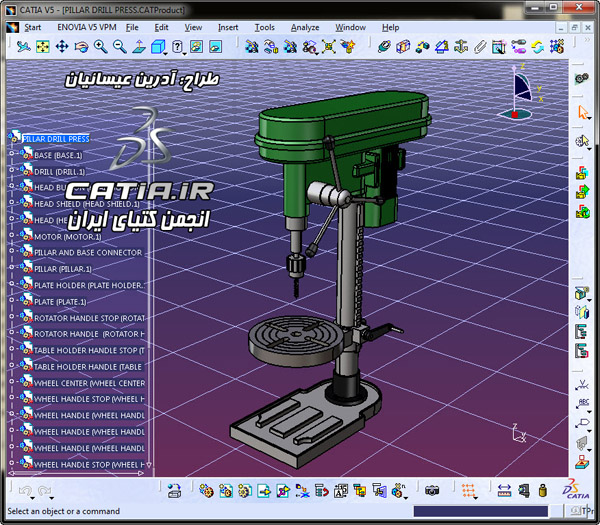Viewport: 600px width, 525px height.
Task: Open the Window menu
Action: click(x=351, y=28)
